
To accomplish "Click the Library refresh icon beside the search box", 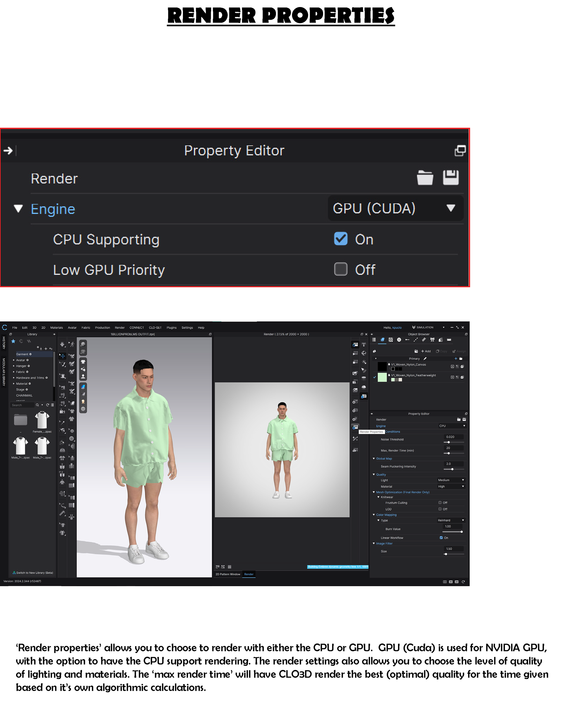I will tap(48, 405).
